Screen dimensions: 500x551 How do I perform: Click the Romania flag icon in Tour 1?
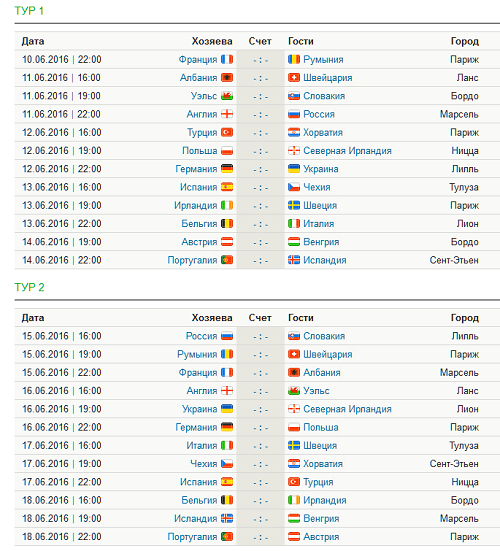click(294, 59)
